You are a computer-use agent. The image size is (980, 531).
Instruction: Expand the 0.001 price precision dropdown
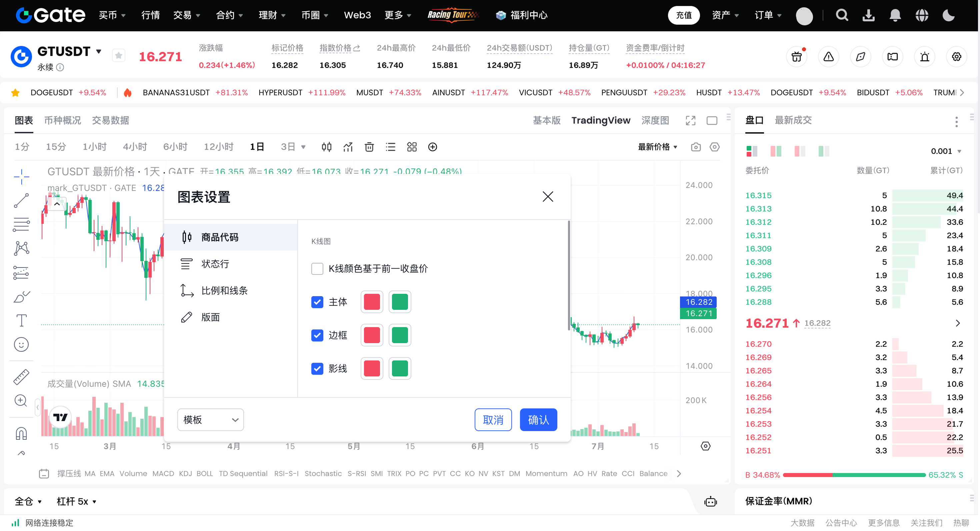point(947,151)
